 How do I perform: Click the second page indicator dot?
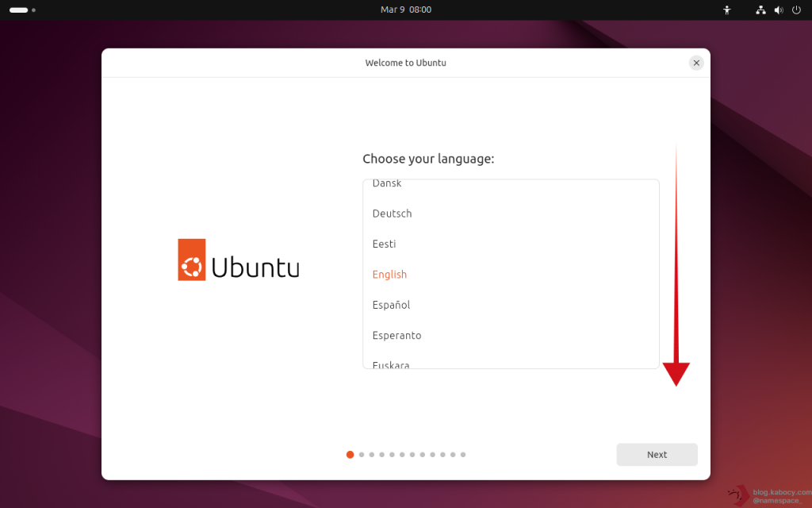click(x=362, y=455)
